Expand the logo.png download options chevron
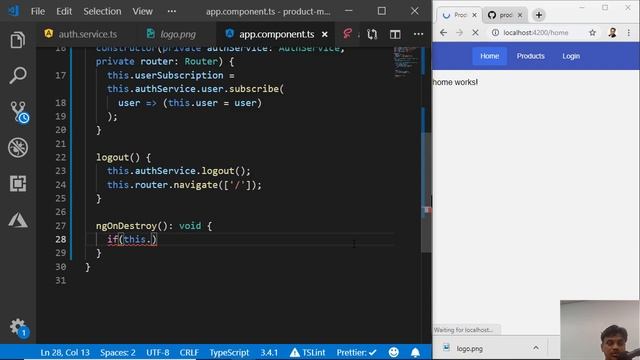 536,348
